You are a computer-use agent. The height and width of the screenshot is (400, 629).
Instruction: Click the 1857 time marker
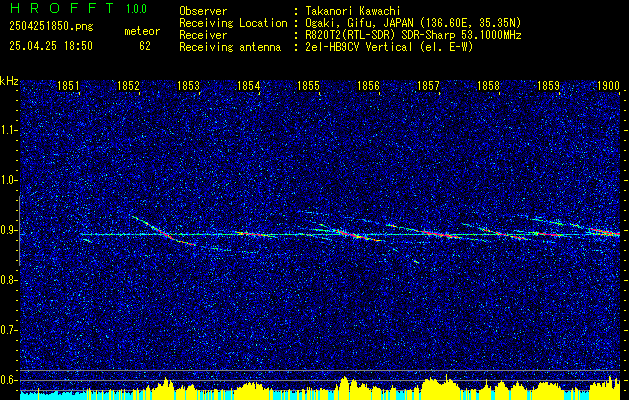[428, 86]
